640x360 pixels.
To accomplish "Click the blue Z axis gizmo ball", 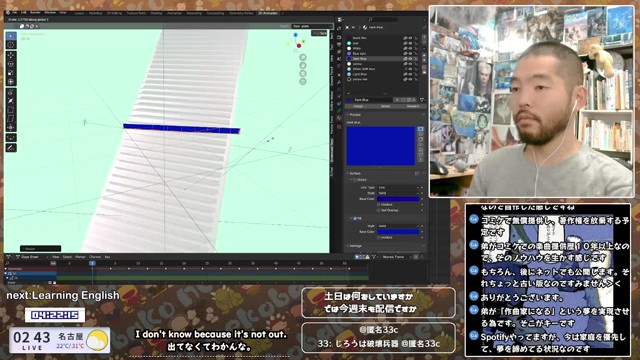I will (x=296, y=36).
